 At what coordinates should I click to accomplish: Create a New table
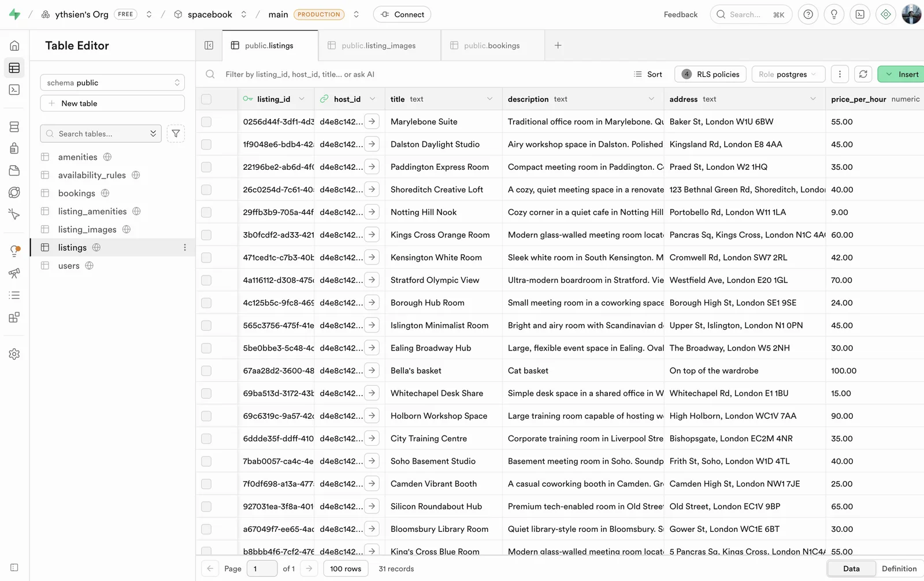pyautogui.click(x=112, y=103)
